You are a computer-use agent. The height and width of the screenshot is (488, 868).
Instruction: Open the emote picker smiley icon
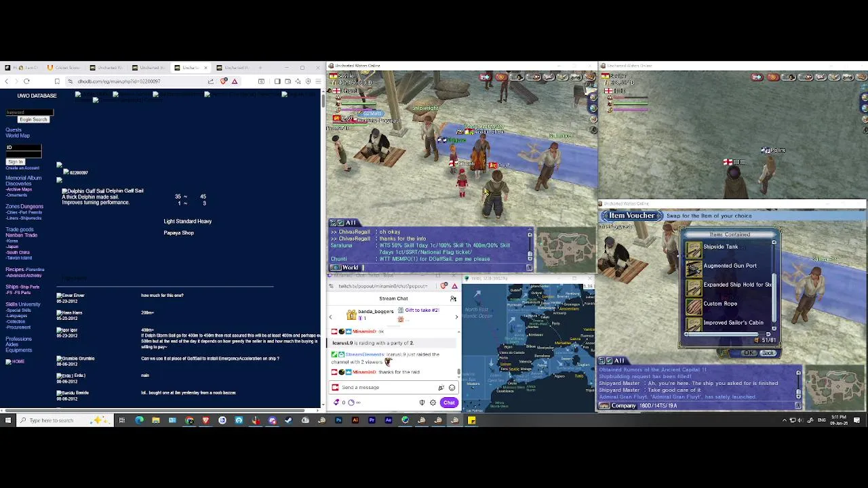(452, 388)
